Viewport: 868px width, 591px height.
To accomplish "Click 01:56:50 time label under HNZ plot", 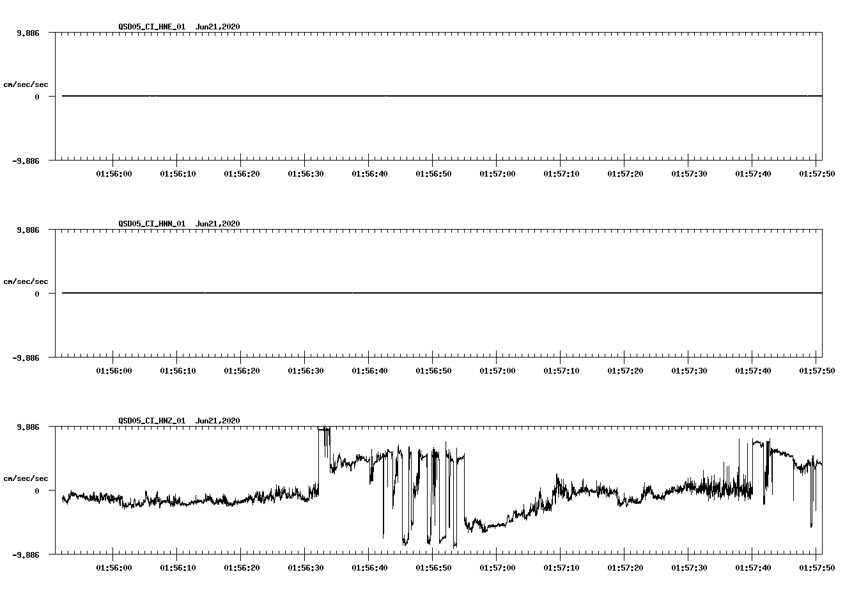I will 433,567.
